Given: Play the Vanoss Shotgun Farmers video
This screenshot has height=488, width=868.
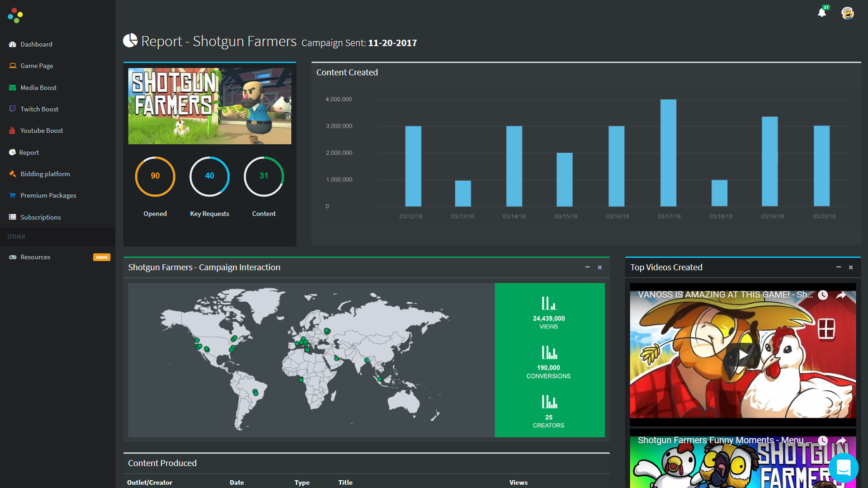Looking at the screenshot, I should pos(742,355).
